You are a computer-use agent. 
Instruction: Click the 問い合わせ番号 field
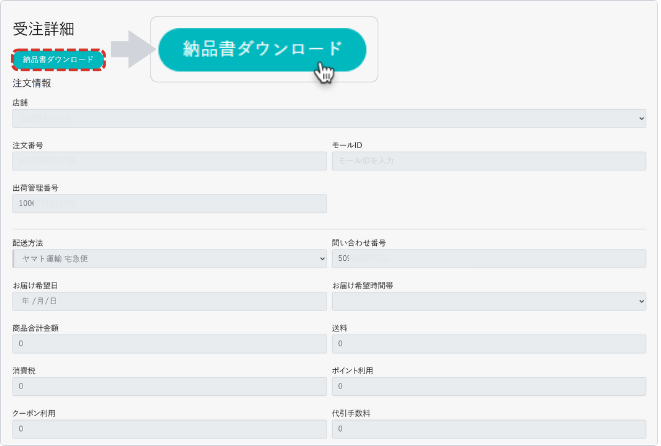pyautogui.click(x=488, y=259)
